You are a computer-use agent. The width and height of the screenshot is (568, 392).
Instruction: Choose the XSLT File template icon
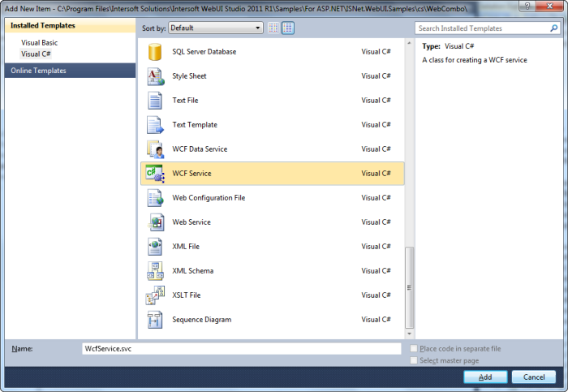155,295
